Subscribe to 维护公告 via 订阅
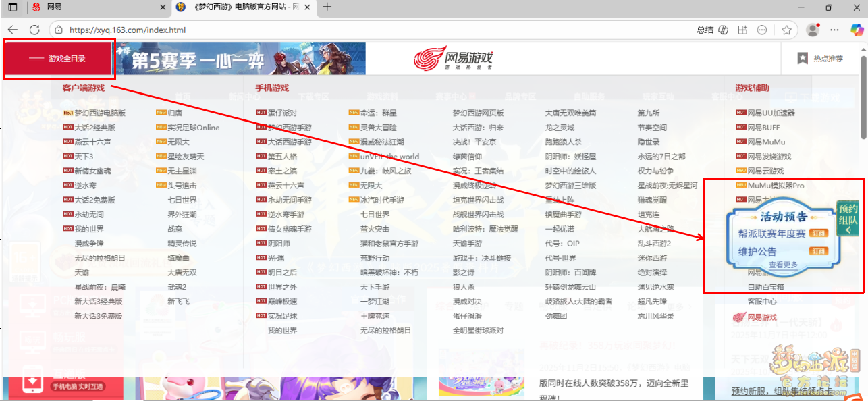The image size is (868, 401). tap(818, 251)
